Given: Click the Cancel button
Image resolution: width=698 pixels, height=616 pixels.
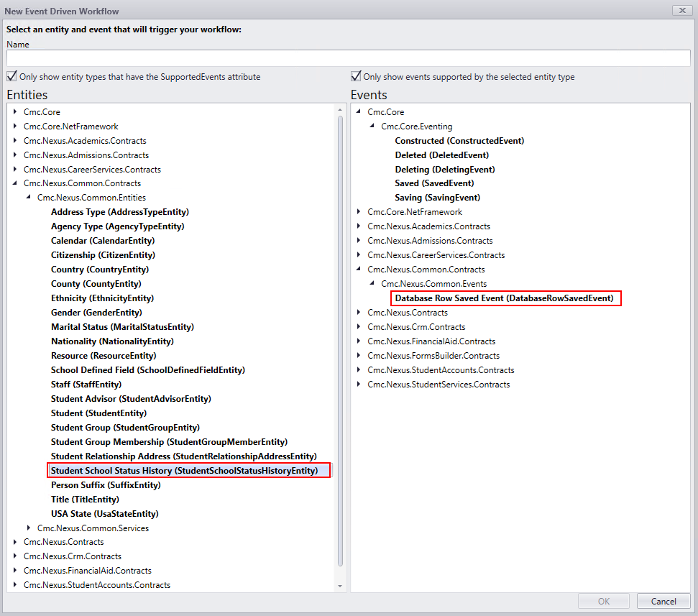Looking at the screenshot, I should pyautogui.click(x=663, y=601).
